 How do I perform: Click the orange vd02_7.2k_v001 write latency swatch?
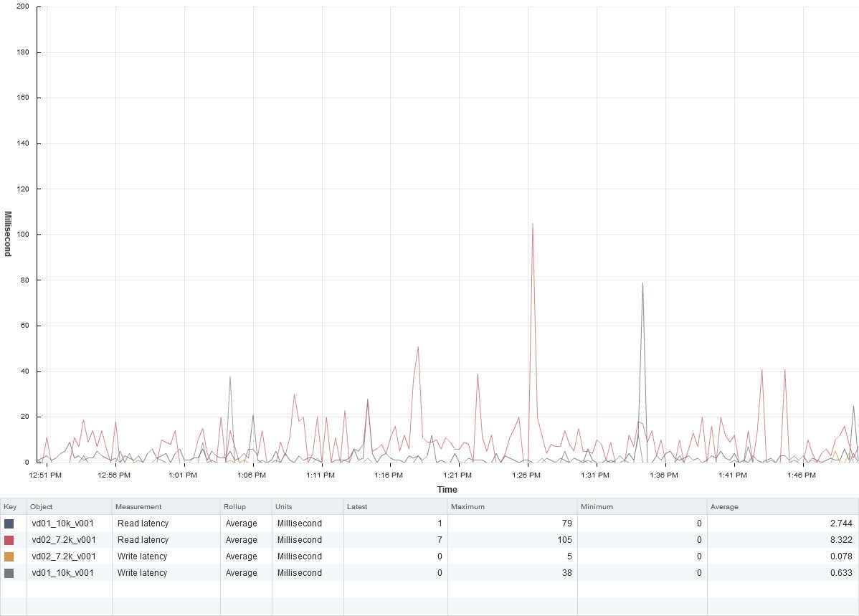(x=9, y=556)
